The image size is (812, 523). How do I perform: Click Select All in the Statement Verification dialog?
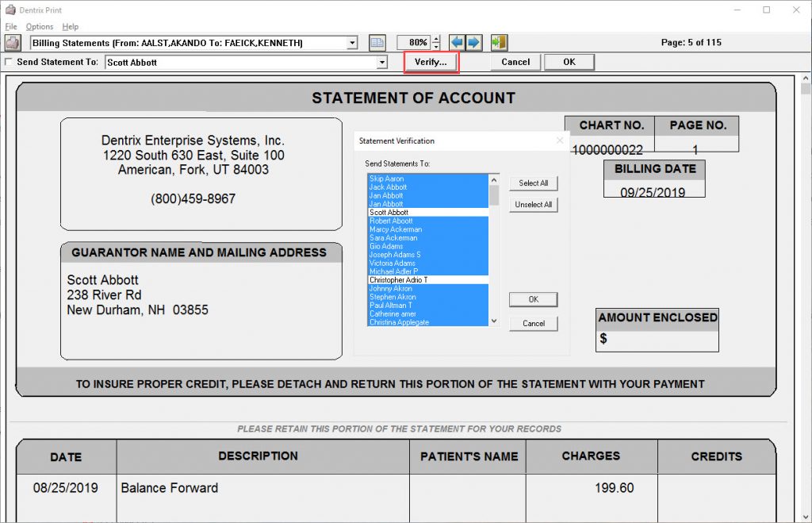click(x=533, y=183)
